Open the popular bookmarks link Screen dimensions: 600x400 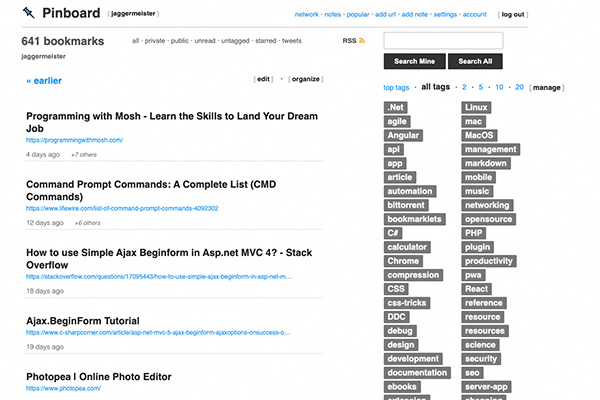point(358,15)
